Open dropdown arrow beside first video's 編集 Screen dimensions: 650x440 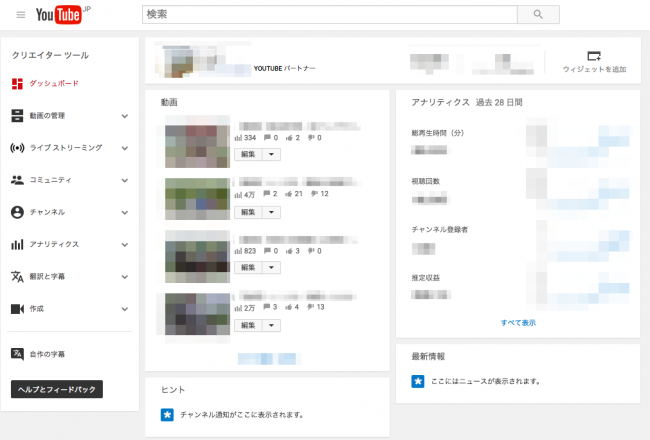[x=273, y=155]
